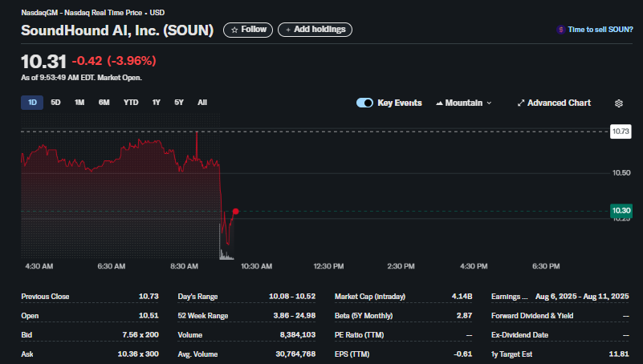
Task: Follow SoundHound AI stock
Action: (x=248, y=30)
